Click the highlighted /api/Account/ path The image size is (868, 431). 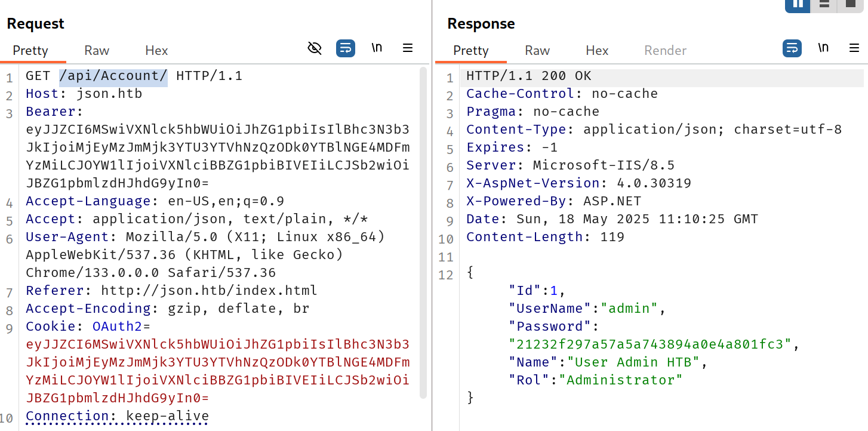[x=113, y=76]
